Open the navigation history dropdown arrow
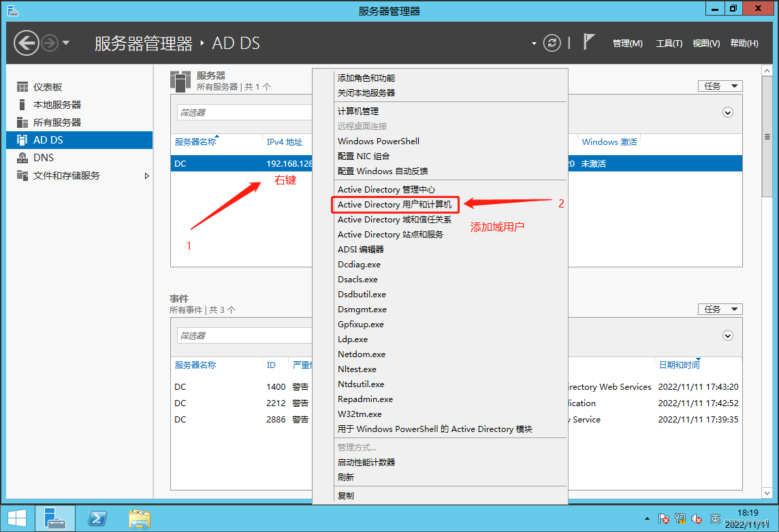 (x=65, y=43)
